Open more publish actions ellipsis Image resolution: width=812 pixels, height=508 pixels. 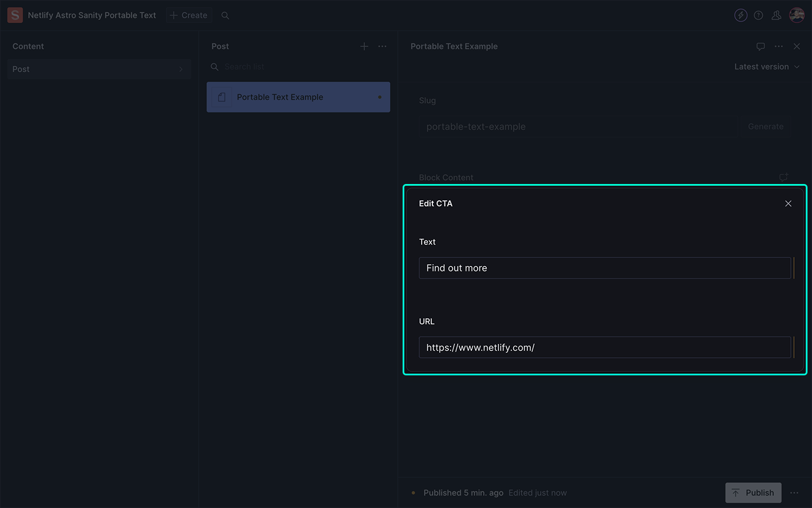(795, 493)
